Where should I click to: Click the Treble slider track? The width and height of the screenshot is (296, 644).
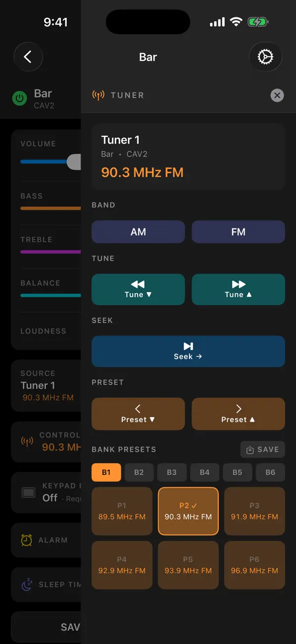coord(50,252)
